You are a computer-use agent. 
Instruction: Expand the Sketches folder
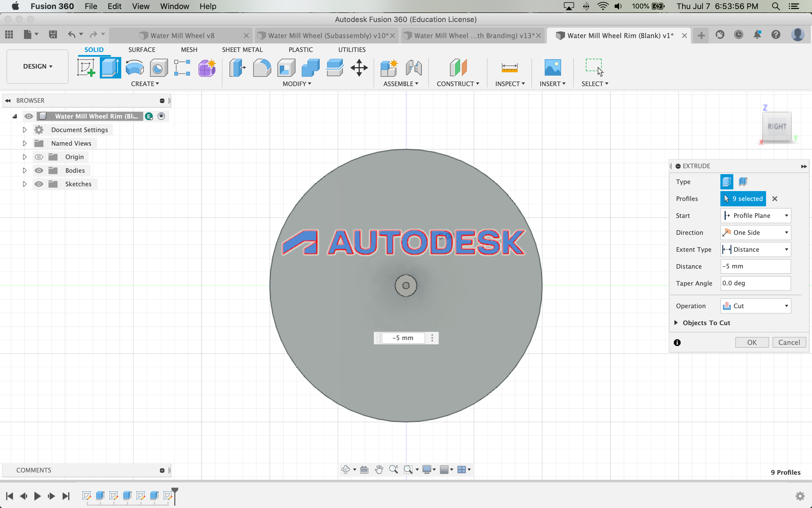tap(25, 184)
